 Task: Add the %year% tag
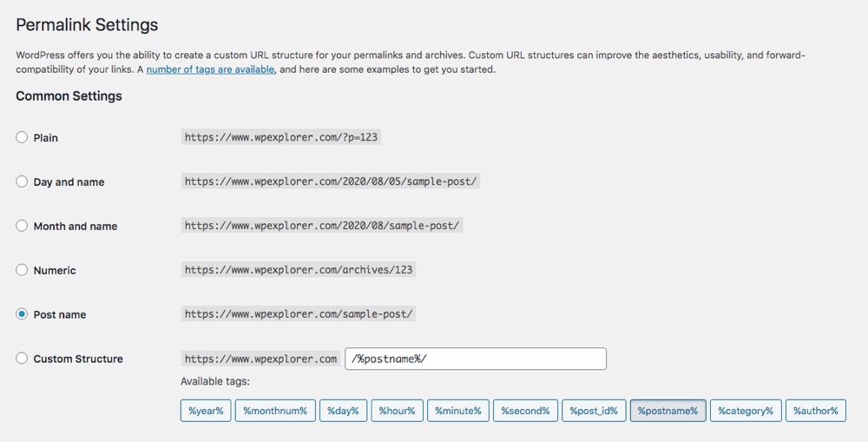click(x=206, y=411)
